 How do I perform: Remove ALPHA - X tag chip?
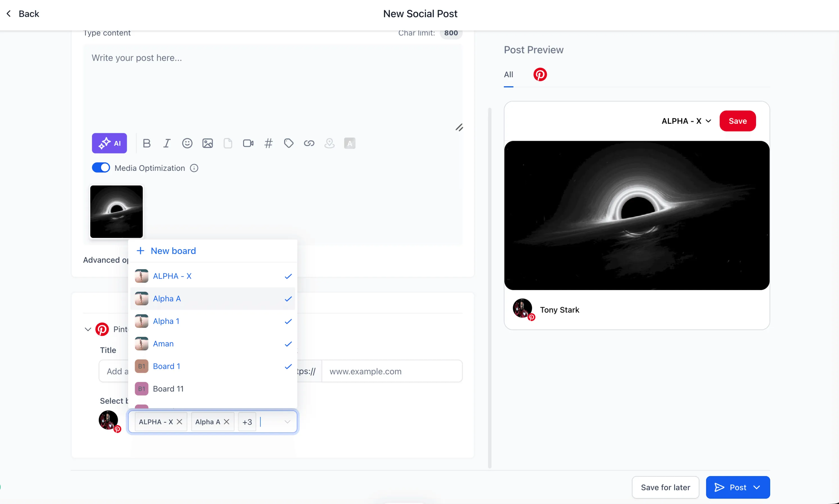point(179,422)
